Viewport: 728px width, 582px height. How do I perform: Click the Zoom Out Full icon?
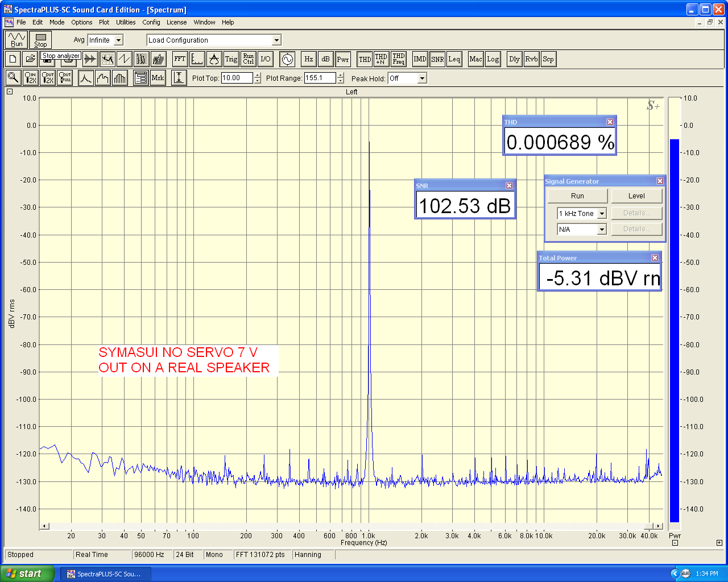click(65, 78)
